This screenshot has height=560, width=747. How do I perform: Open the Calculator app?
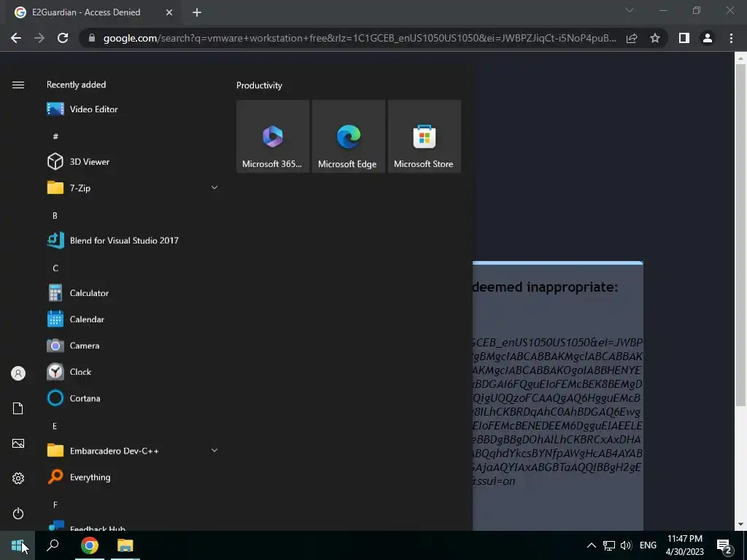point(133,293)
